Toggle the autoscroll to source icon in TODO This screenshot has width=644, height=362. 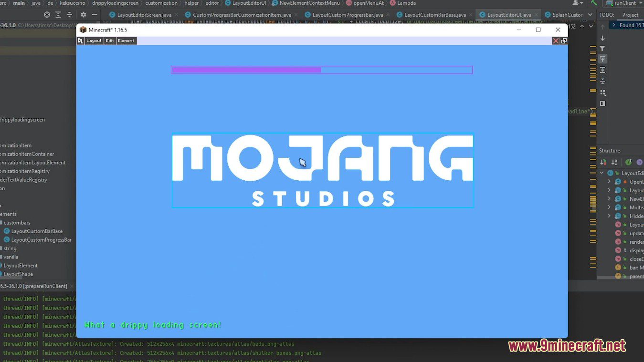(x=602, y=59)
